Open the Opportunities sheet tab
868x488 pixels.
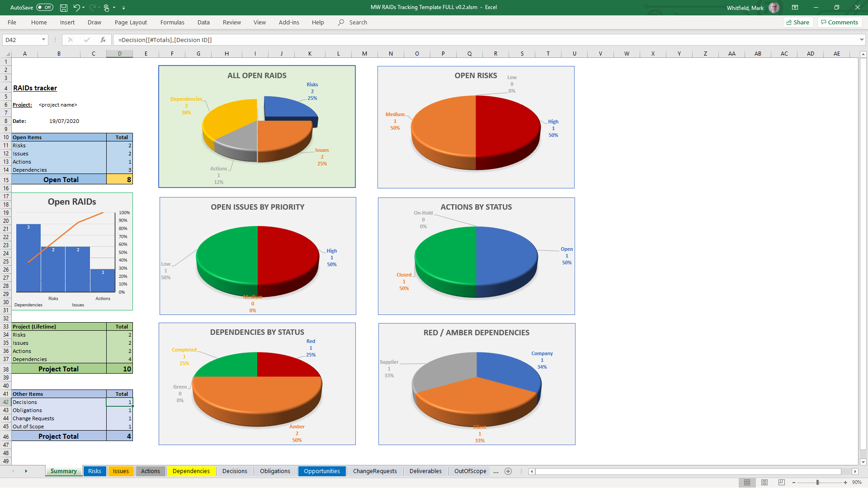321,471
